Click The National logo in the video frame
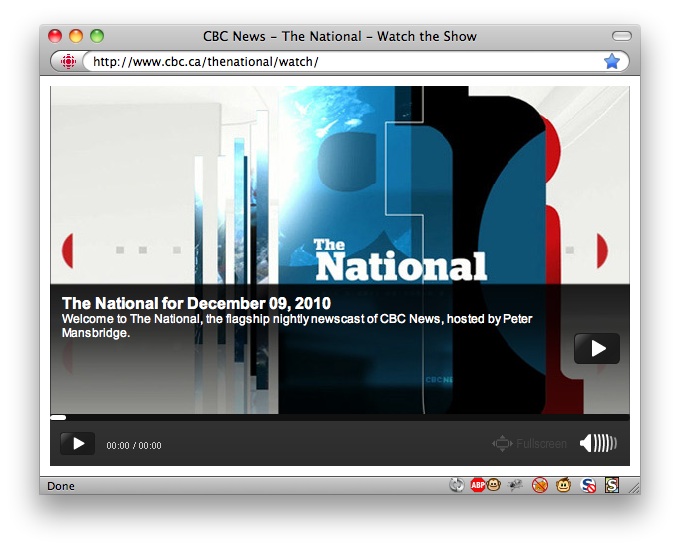Image resolution: width=680 pixels, height=549 pixels. pyautogui.click(x=401, y=260)
